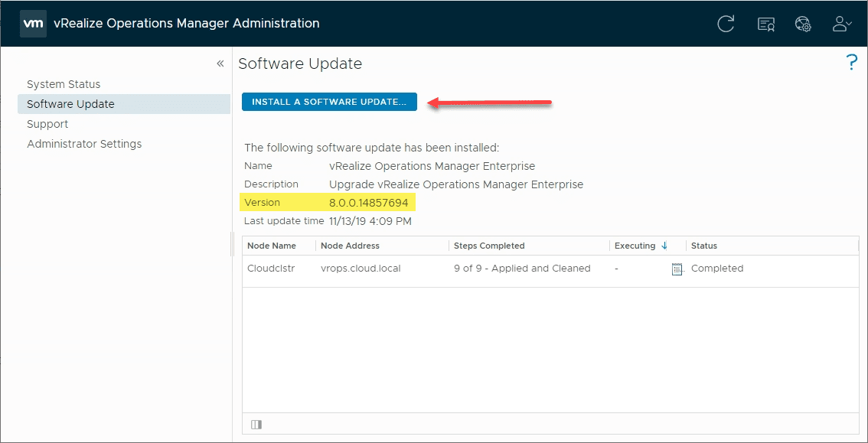This screenshot has width=868, height=443.
Task: Sort by Node Address column header
Action: (x=350, y=246)
